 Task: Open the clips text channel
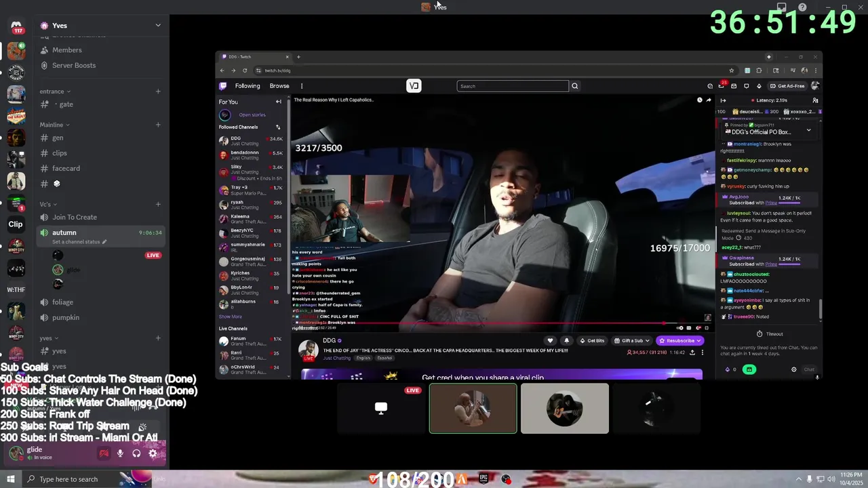[x=101, y=153]
